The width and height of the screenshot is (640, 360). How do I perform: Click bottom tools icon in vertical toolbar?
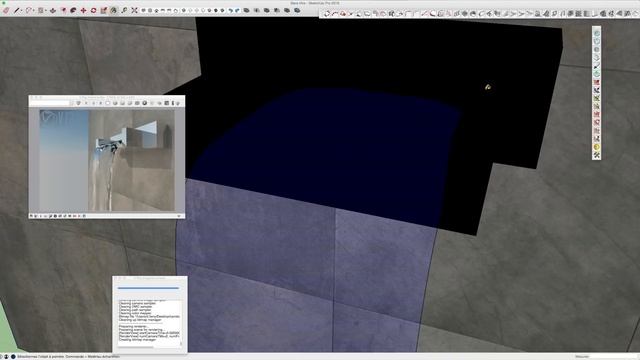click(x=596, y=155)
